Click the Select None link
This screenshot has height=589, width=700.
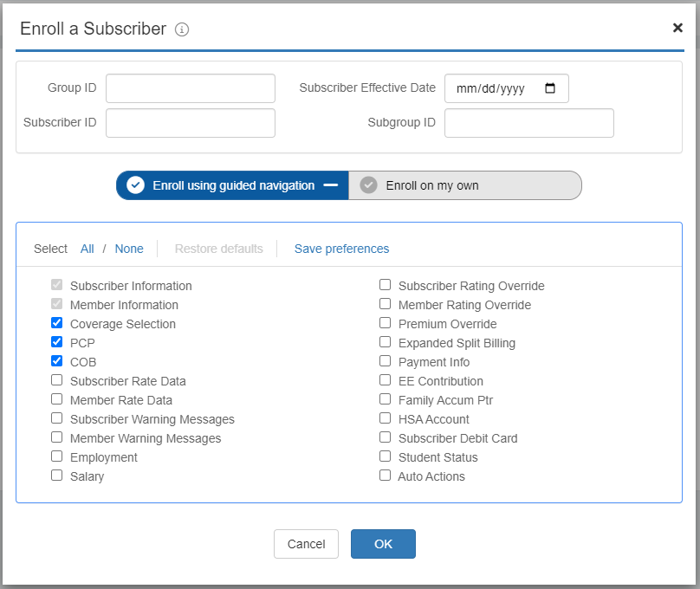pyautogui.click(x=129, y=249)
